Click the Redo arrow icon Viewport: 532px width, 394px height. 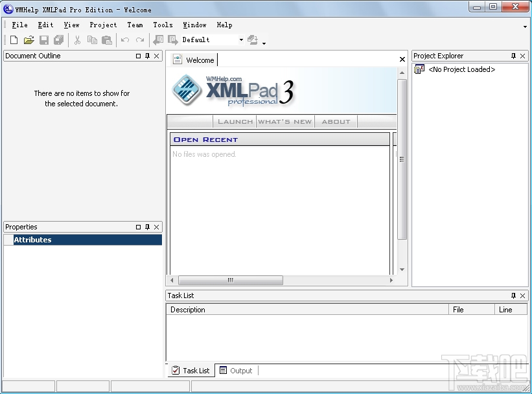coord(140,40)
